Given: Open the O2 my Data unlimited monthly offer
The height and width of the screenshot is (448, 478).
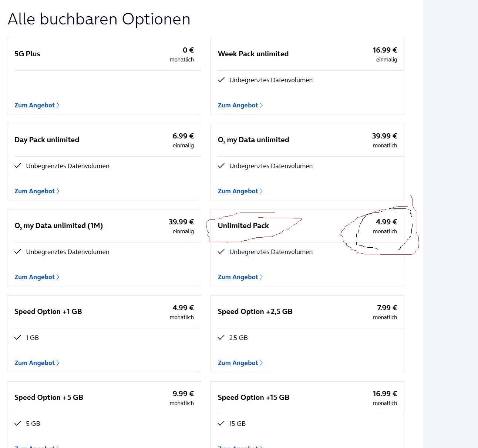Looking at the screenshot, I should (x=238, y=191).
